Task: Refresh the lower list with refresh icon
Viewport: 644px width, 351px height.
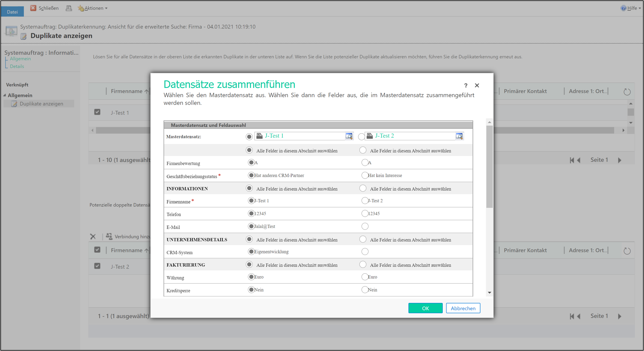Action: point(627,251)
